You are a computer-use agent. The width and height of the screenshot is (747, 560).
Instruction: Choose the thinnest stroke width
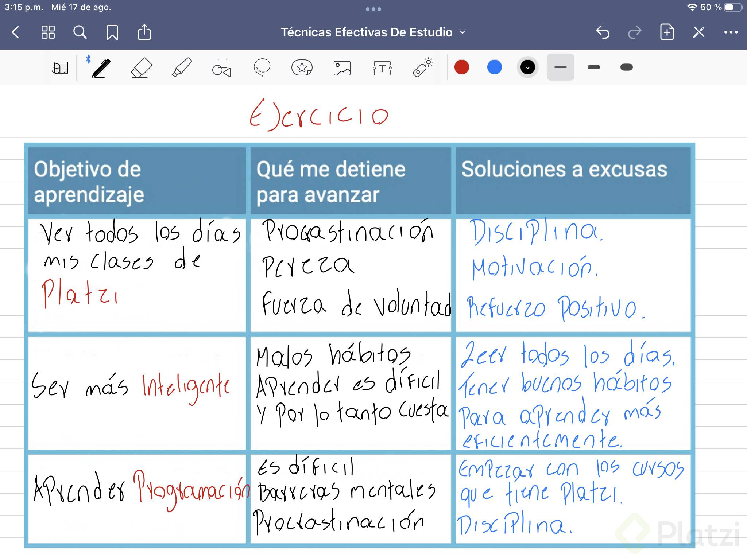[x=561, y=67]
